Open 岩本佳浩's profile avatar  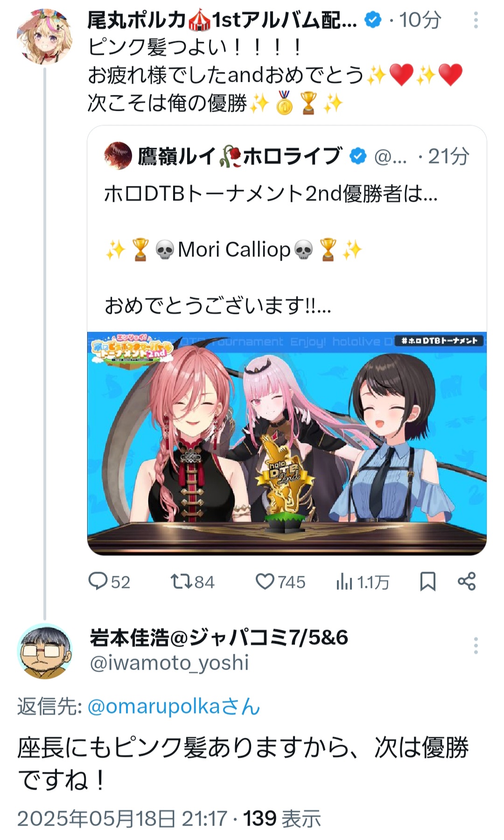click(45, 651)
